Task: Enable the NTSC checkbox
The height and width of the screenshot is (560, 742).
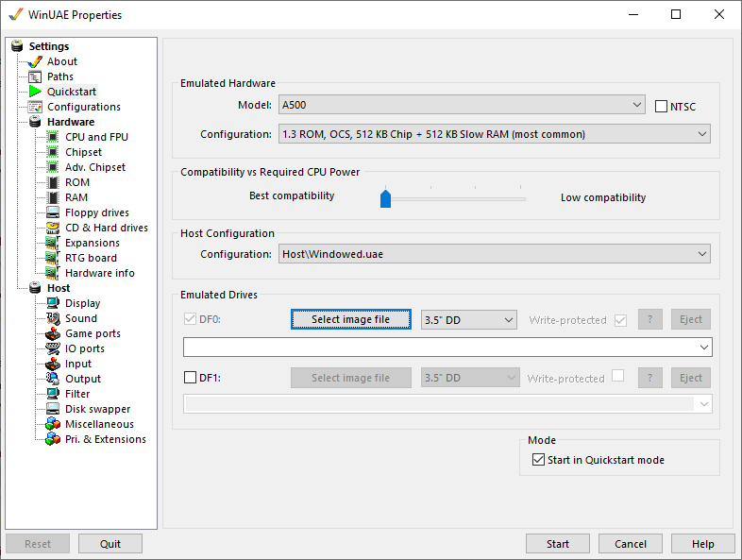Action: [x=661, y=106]
